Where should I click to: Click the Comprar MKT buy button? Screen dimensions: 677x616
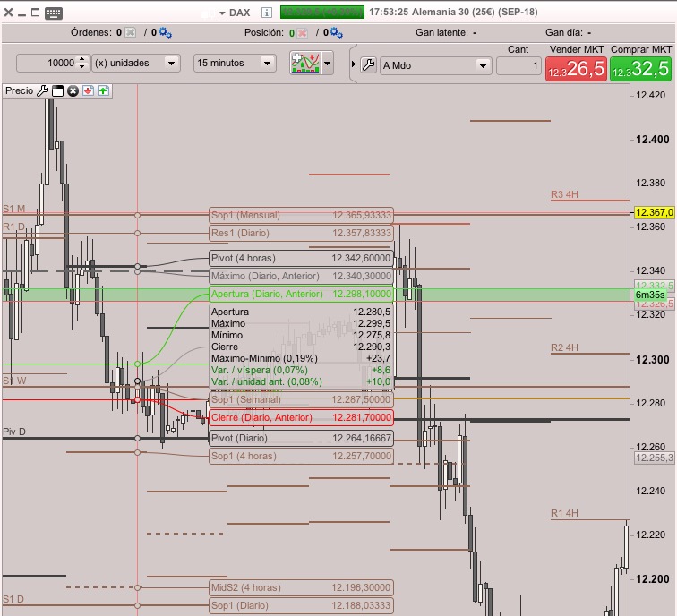point(641,69)
